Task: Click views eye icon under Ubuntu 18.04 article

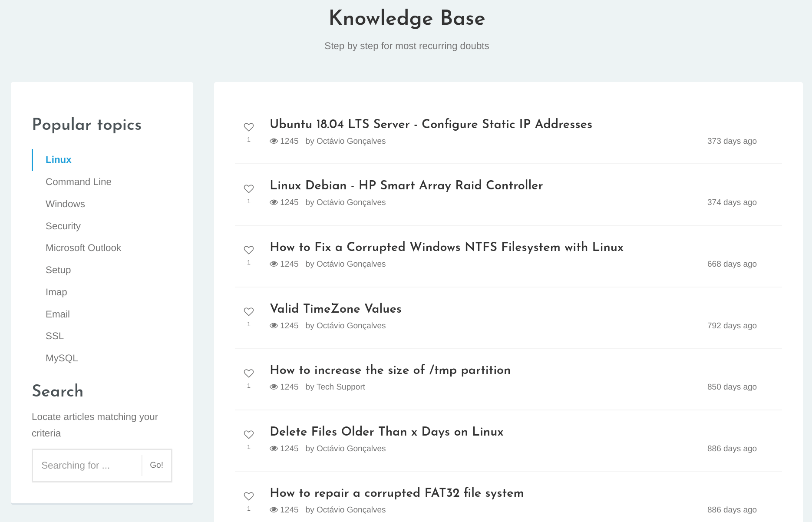Action: pyautogui.click(x=274, y=141)
